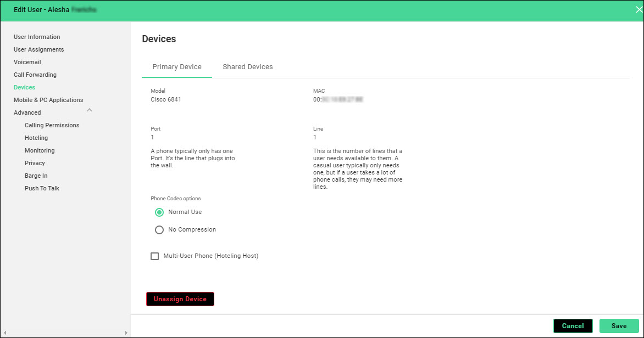
Task: Click the Unassign Device button
Action: click(180, 299)
